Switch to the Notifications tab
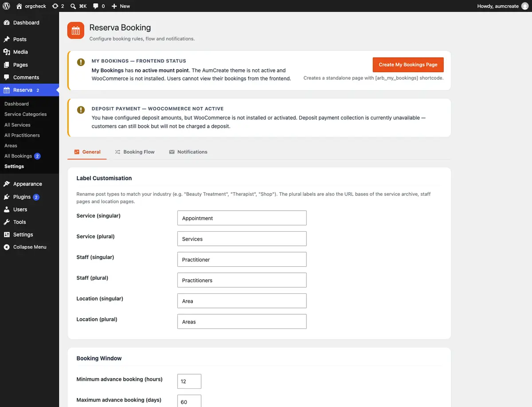This screenshot has height=407, width=532. [x=188, y=152]
